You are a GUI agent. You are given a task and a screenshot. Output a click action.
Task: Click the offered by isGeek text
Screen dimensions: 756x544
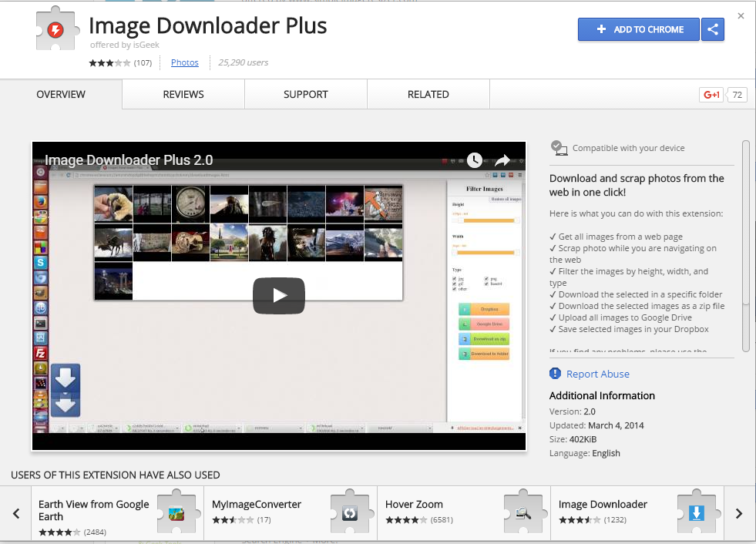(124, 45)
